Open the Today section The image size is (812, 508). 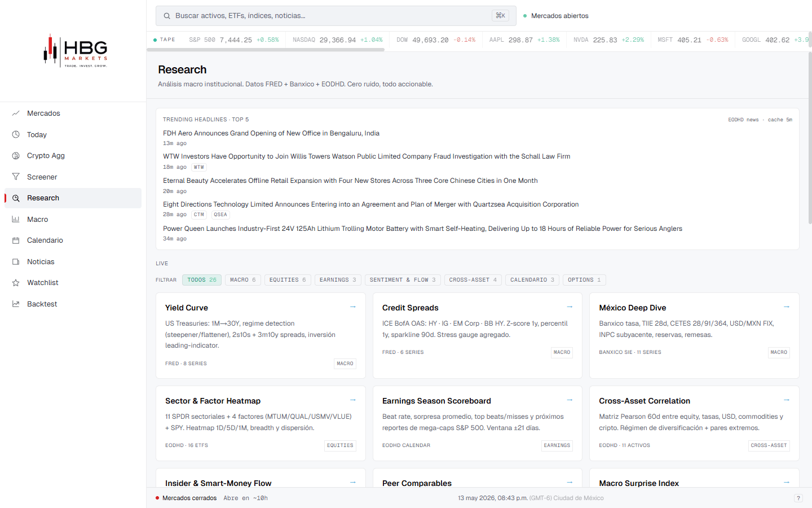[x=73, y=135]
